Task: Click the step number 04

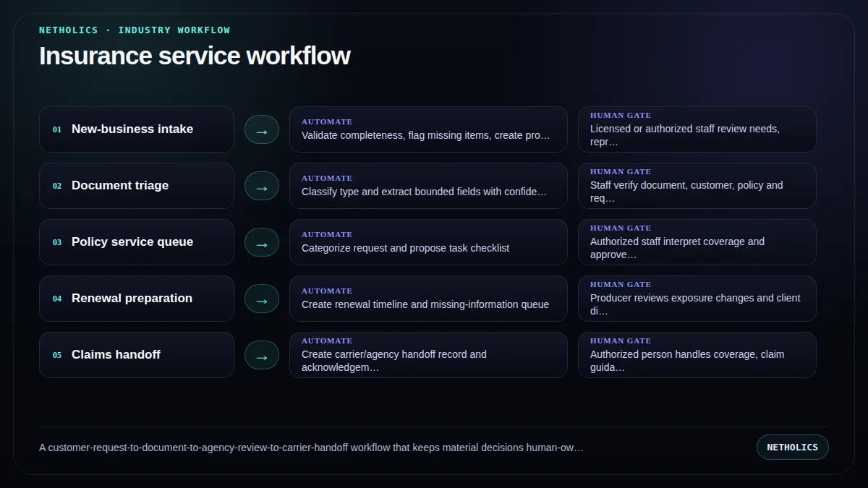Action: 57,299
